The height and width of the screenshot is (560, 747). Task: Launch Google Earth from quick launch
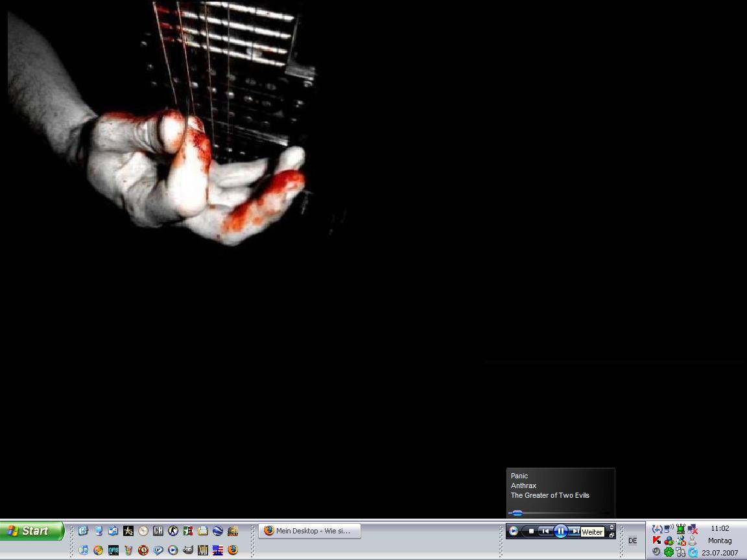point(218,531)
